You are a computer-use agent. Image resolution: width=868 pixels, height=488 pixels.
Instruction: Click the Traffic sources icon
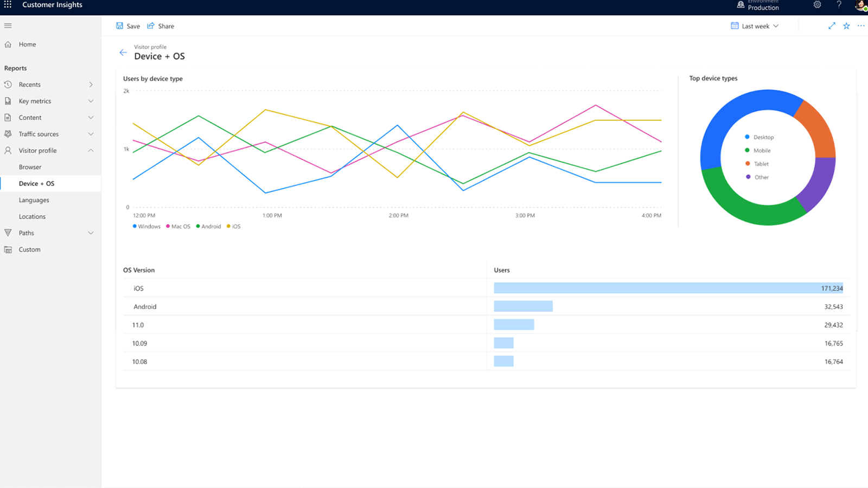(x=8, y=134)
